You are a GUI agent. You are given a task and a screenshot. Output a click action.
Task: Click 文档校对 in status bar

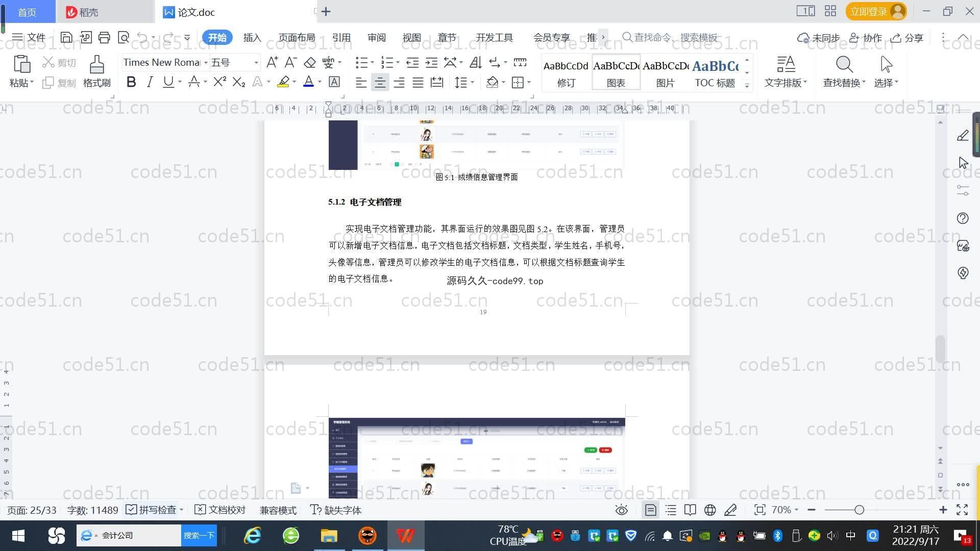pos(220,510)
